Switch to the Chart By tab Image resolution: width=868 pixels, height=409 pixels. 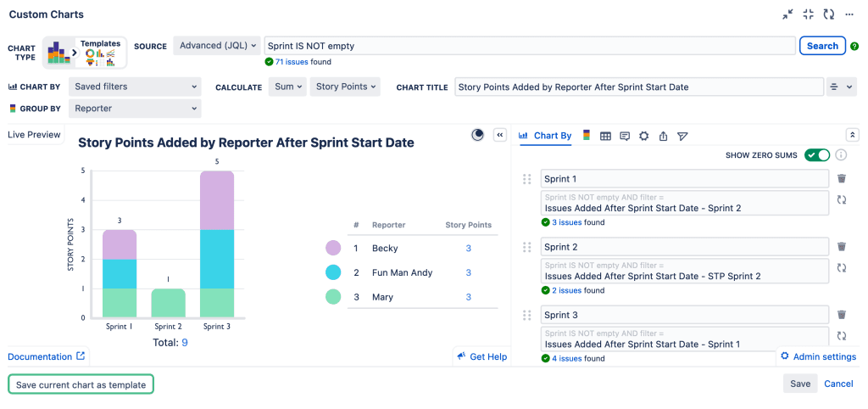pyautogui.click(x=545, y=136)
